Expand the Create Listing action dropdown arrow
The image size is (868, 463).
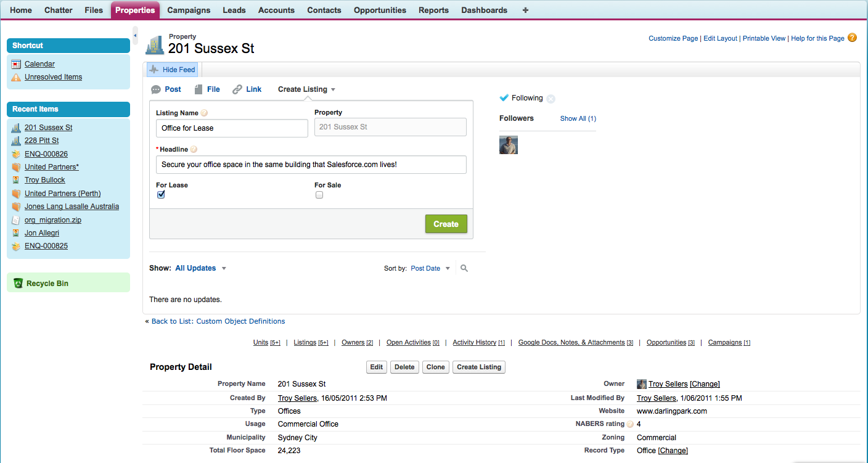click(x=333, y=89)
